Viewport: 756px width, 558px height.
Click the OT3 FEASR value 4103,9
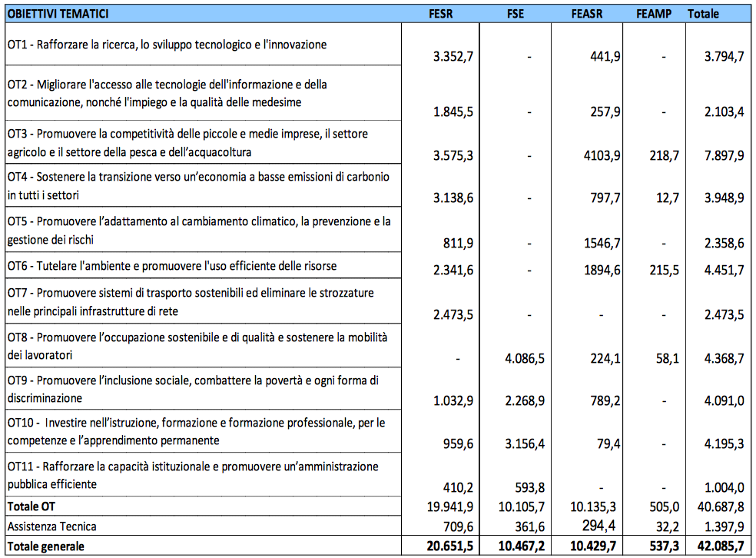(602, 156)
